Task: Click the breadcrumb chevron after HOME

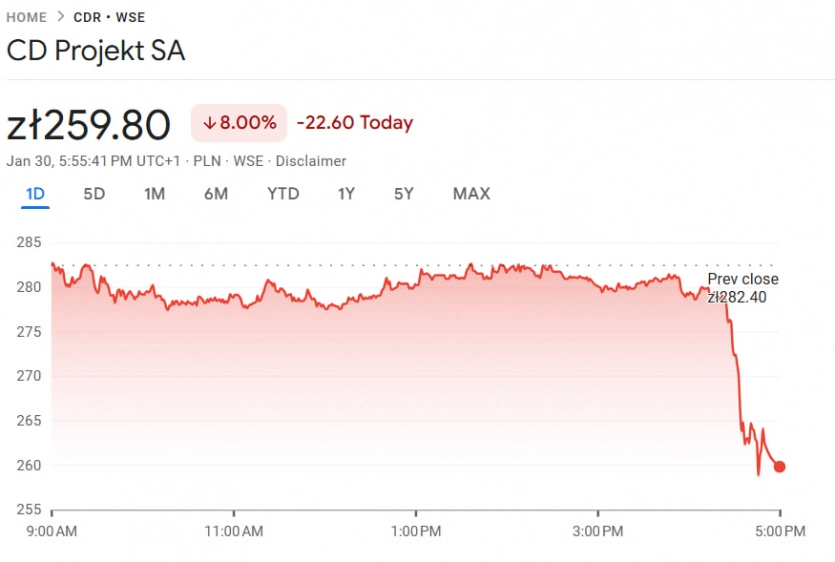Action: click(x=60, y=17)
